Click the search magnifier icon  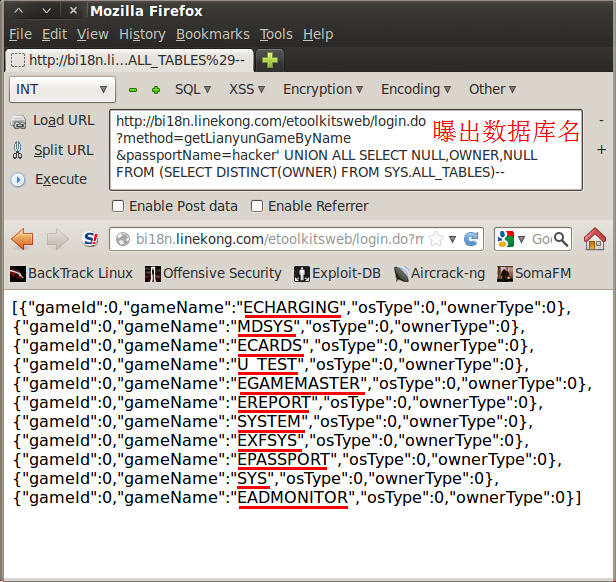pos(561,239)
